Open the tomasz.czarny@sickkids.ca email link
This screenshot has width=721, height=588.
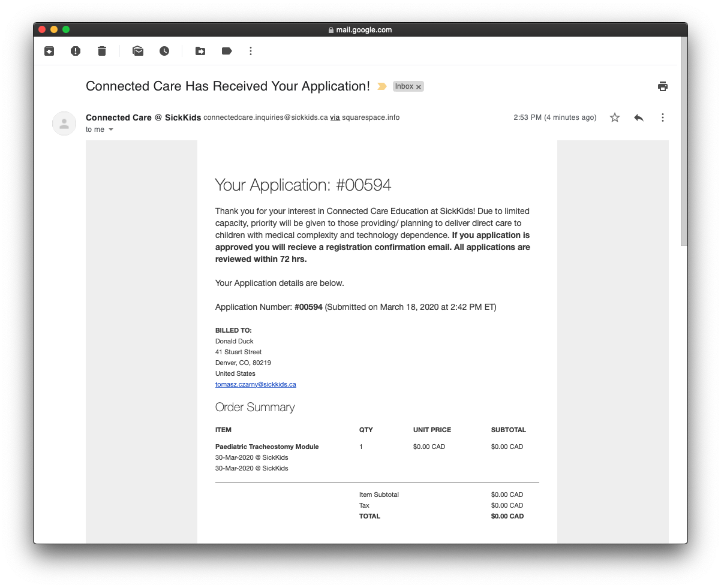(x=256, y=384)
